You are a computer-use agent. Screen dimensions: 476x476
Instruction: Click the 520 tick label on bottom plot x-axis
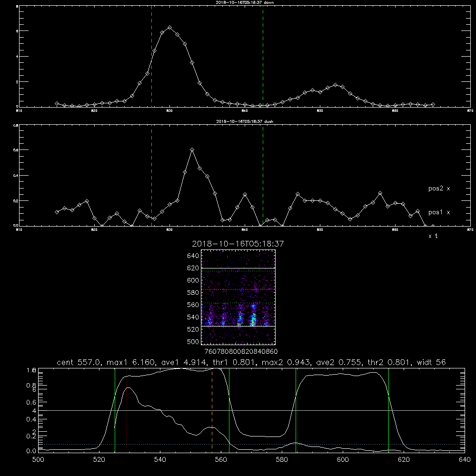tap(99, 460)
